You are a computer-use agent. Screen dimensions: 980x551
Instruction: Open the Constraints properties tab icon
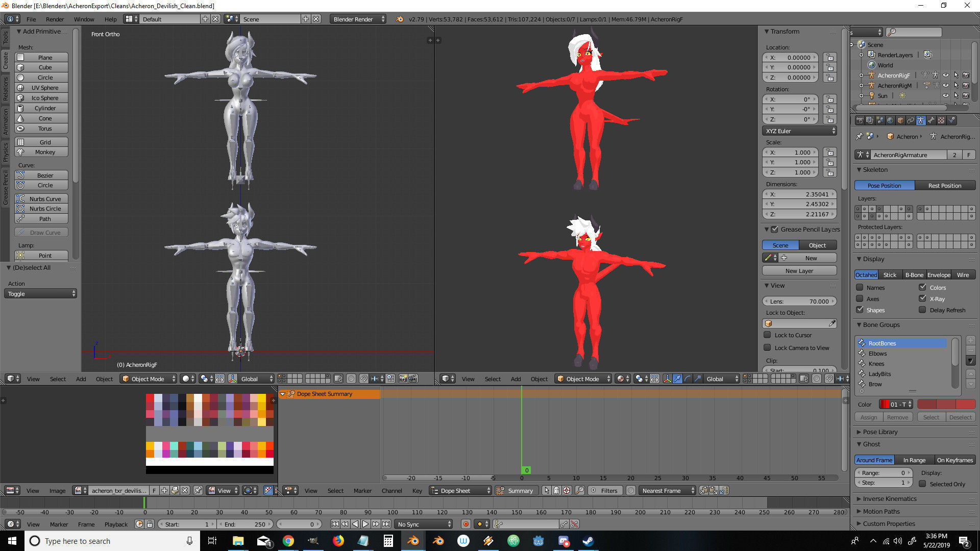point(911,120)
